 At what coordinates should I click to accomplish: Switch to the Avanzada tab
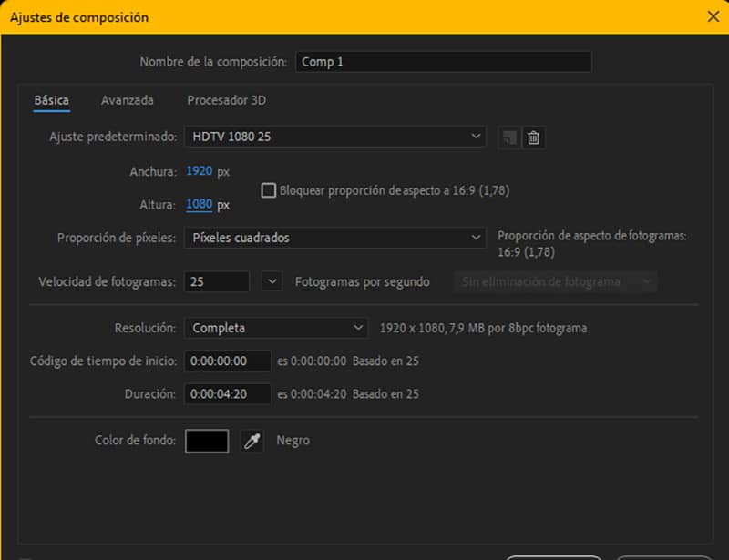point(127,100)
